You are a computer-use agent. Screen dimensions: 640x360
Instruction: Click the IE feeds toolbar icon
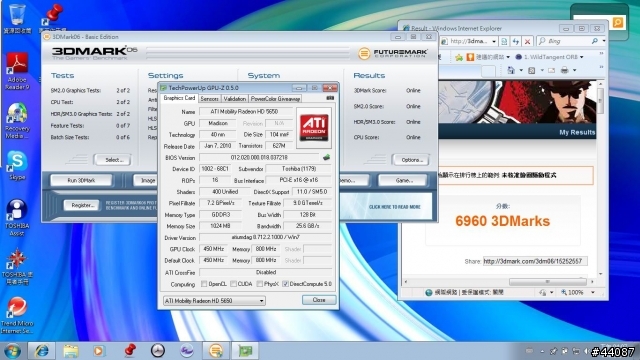point(531,70)
